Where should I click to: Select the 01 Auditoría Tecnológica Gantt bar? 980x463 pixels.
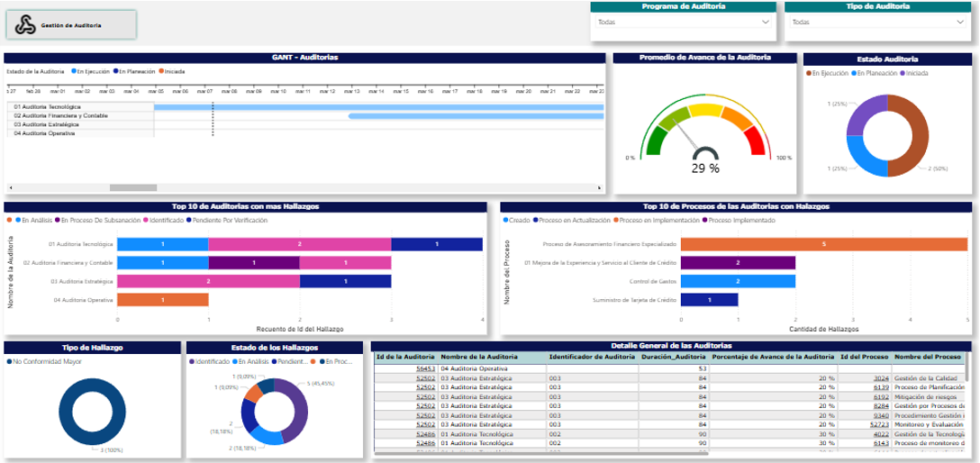tap(378, 107)
